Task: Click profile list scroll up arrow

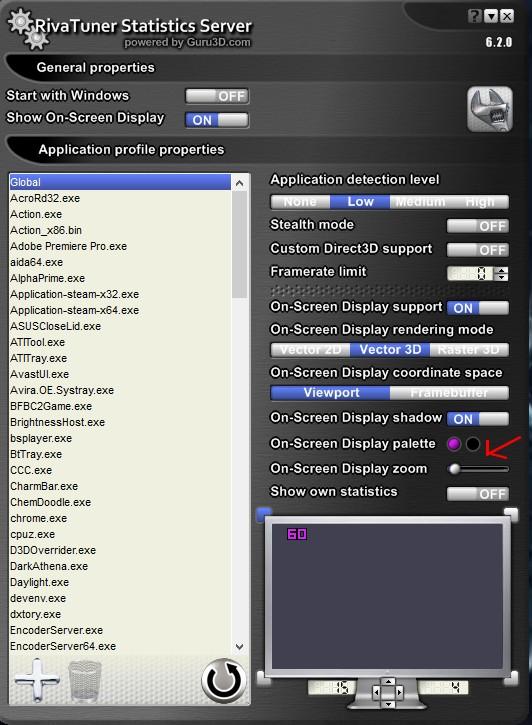Action: pyautogui.click(x=239, y=183)
